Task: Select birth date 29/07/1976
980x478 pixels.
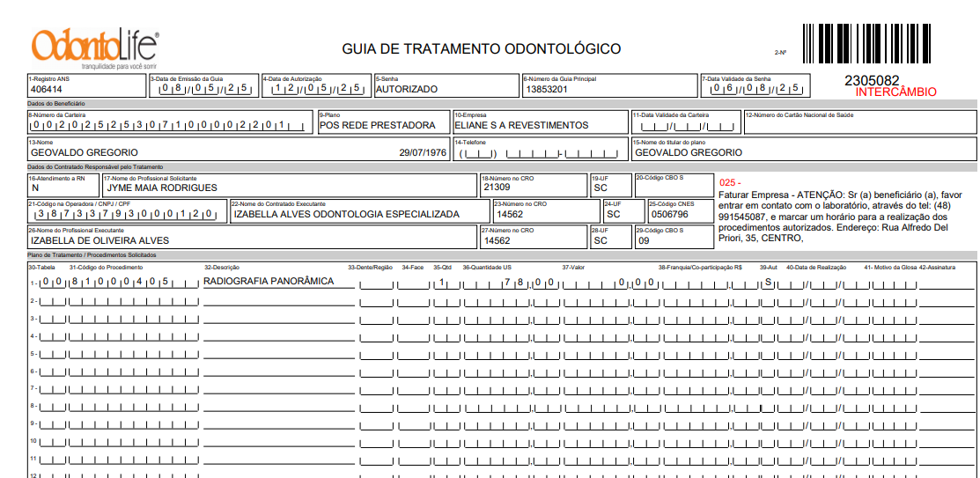Action: (x=424, y=153)
